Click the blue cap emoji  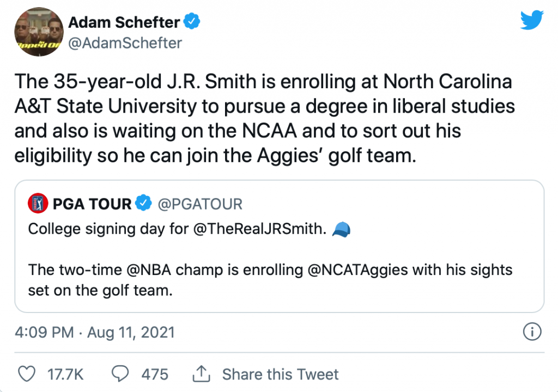click(341, 229)
